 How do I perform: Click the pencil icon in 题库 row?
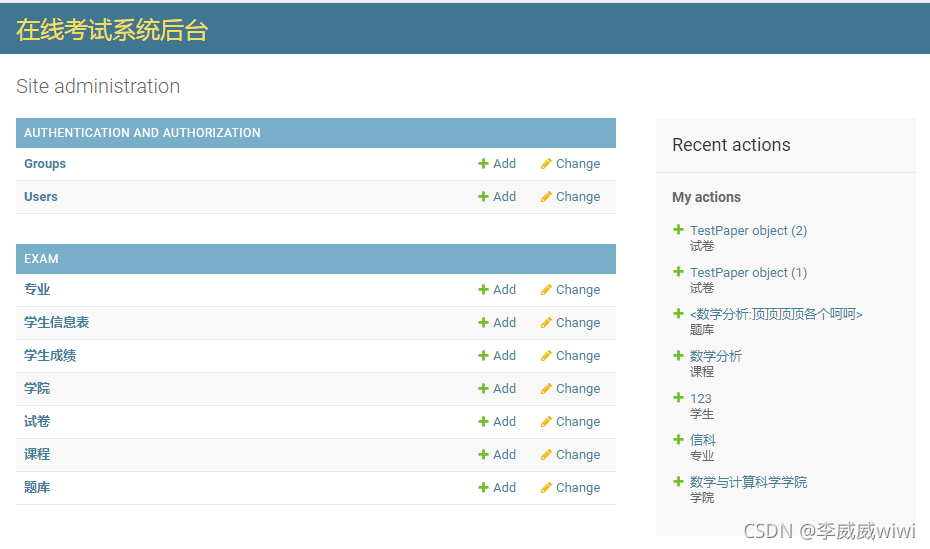(x=546, y=488)
